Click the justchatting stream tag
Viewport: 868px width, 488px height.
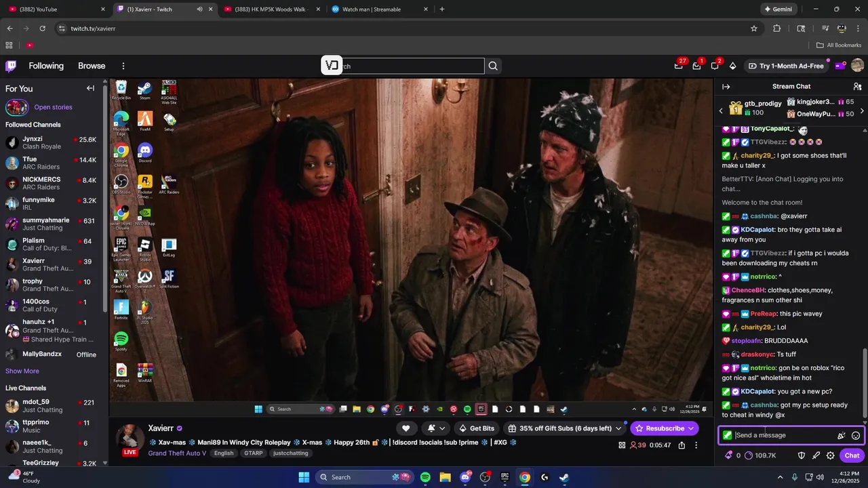(291, 453)
